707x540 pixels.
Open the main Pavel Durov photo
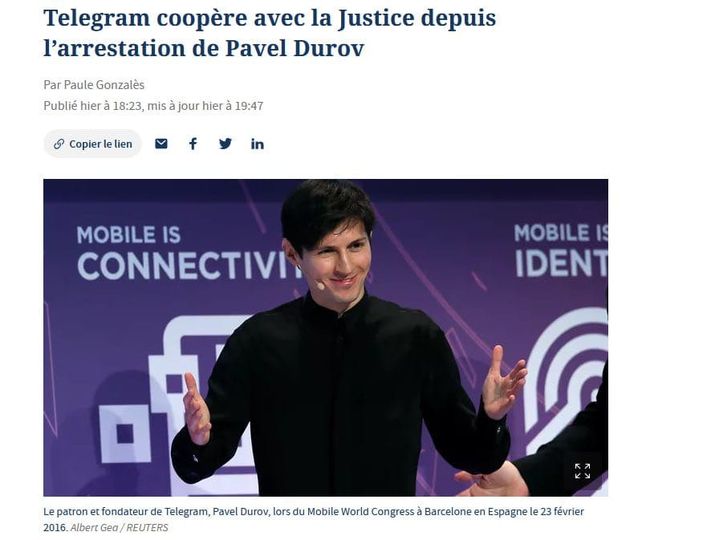(x=326, y=338)
